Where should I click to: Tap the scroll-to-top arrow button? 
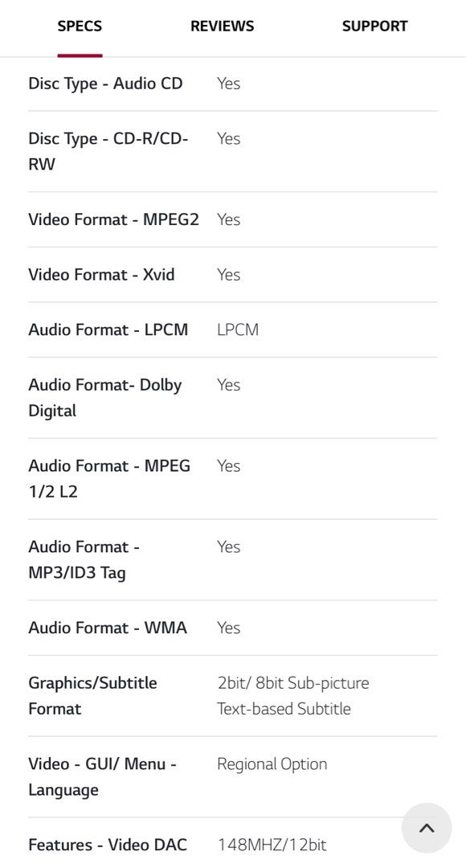426,828
